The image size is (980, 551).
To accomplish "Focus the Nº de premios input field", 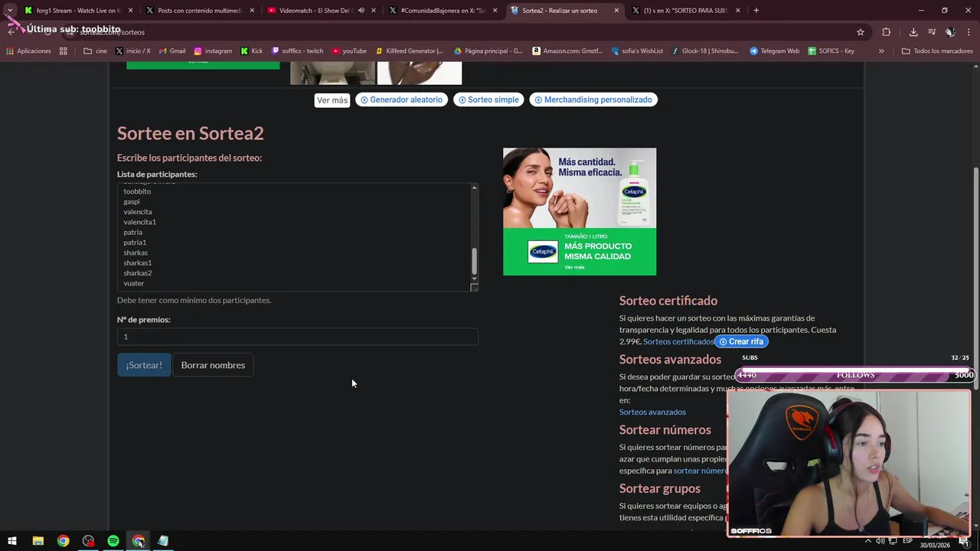I will coord(298,337).
